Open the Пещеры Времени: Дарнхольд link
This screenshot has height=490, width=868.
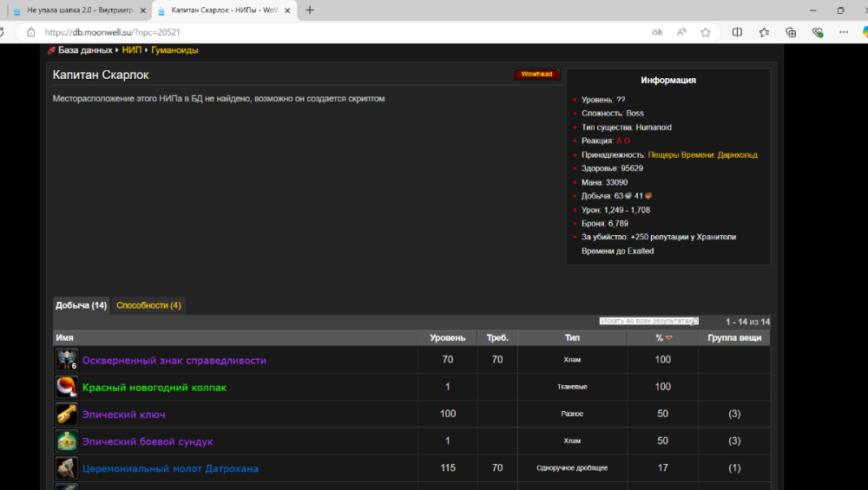[x=702, y=155]
